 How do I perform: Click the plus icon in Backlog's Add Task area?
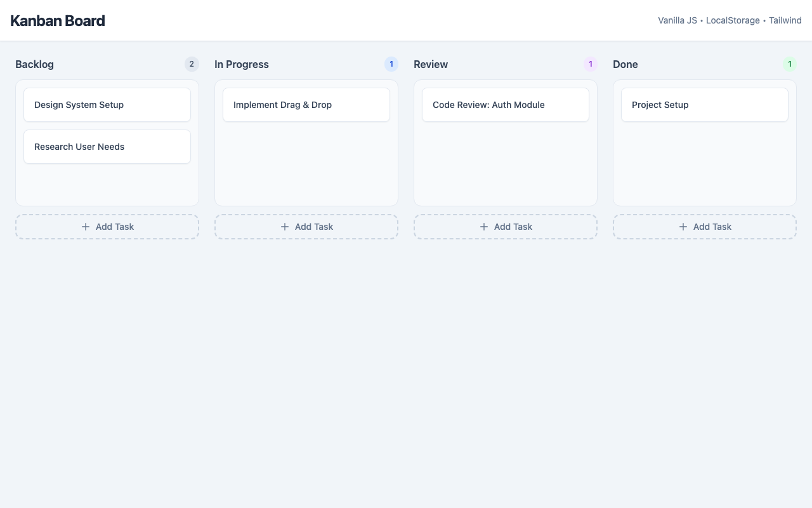pyautogui.click(x=86, y=227)
